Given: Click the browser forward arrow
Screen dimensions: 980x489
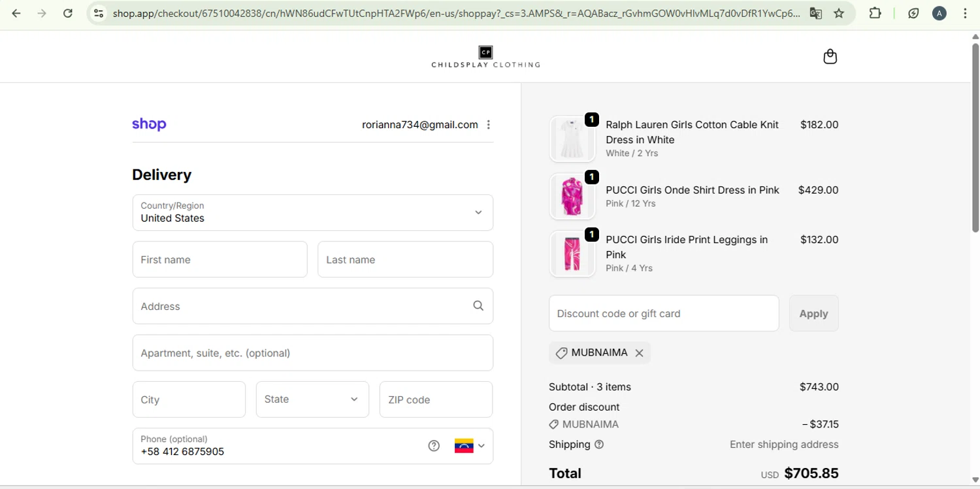Looking at the screenshot, I should point(42,13).
